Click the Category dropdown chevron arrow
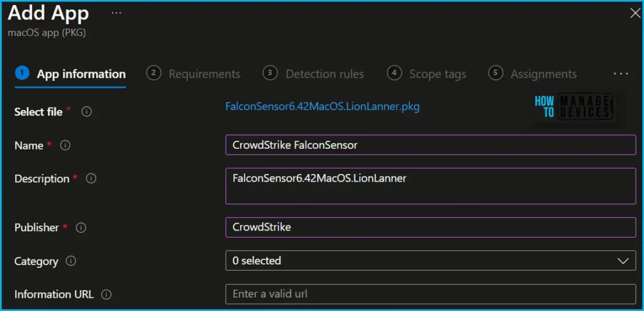This screenshot has width=644, height=311. (x=623, y=261)
